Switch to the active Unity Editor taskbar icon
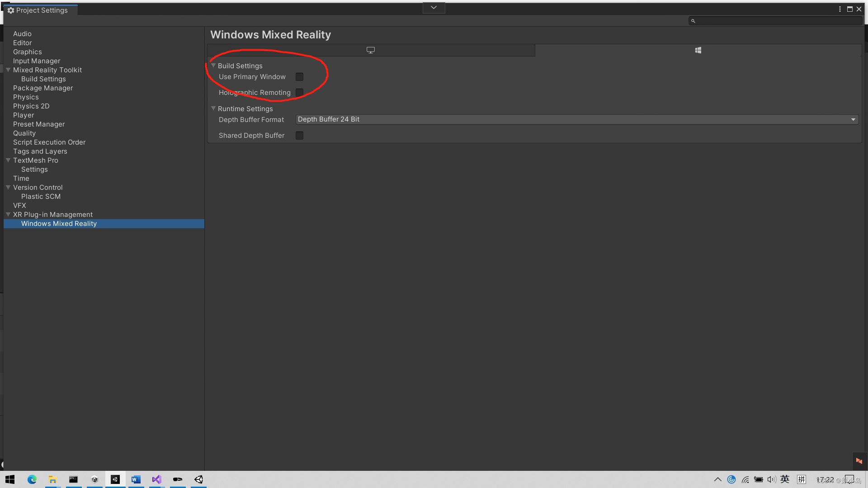 pyautogui.click(x=115, y=479)
